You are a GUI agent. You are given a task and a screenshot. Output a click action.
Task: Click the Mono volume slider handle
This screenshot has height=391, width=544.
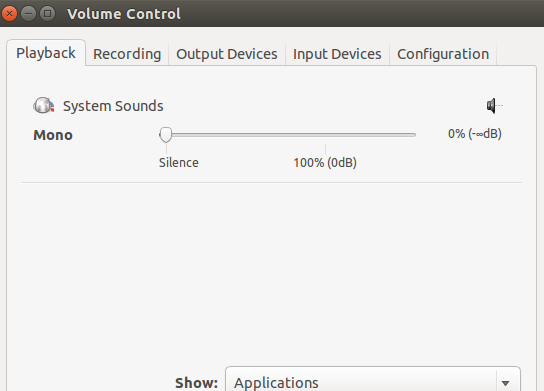[166, 134]
